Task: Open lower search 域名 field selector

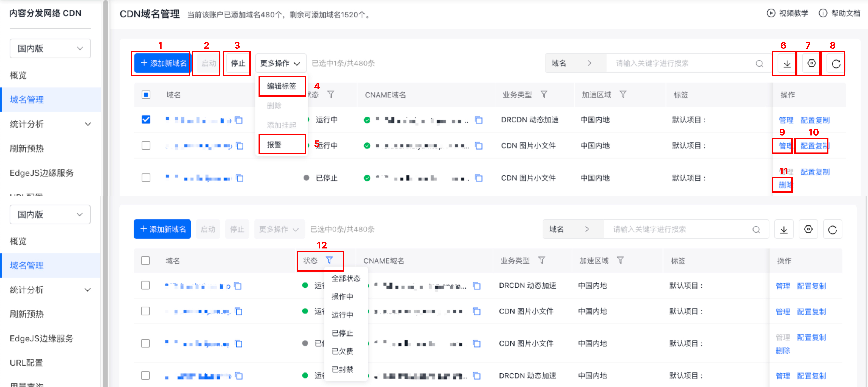Action: [573, 229]
